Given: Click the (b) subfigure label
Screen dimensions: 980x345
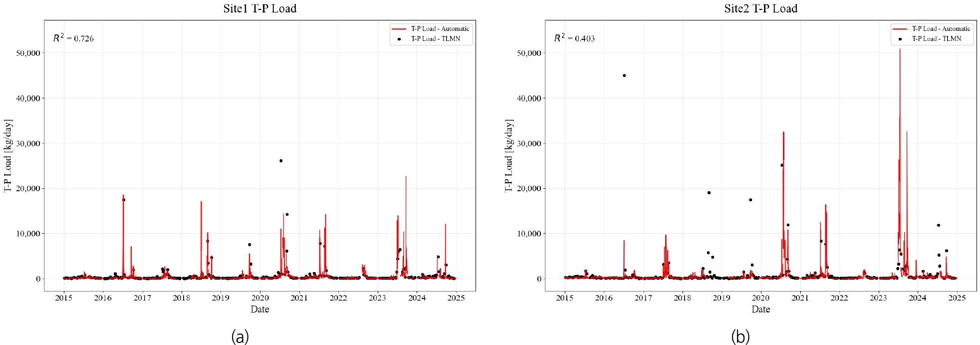Looking at the screenshot, I should point(740,337).
